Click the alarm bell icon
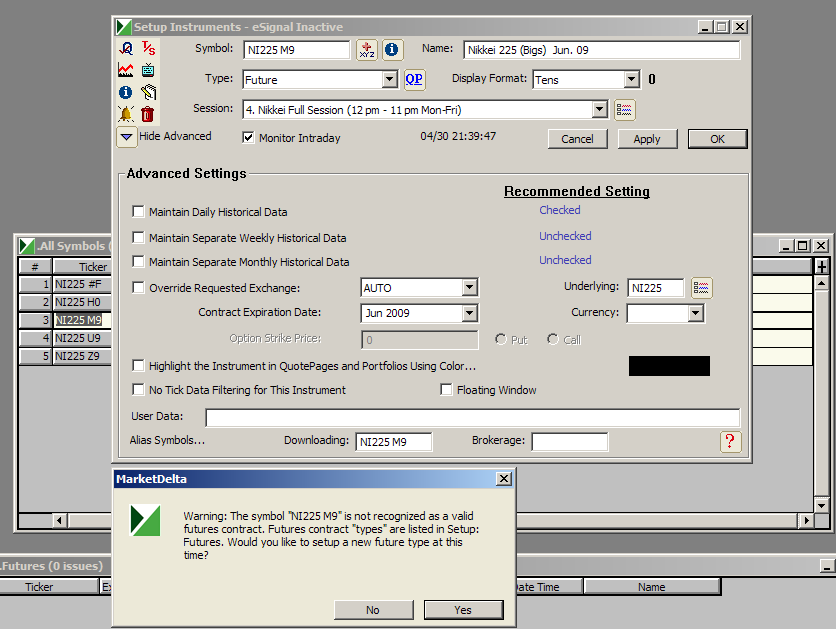The width and height of the screenshot is (836, 629). tap(126, 114)
